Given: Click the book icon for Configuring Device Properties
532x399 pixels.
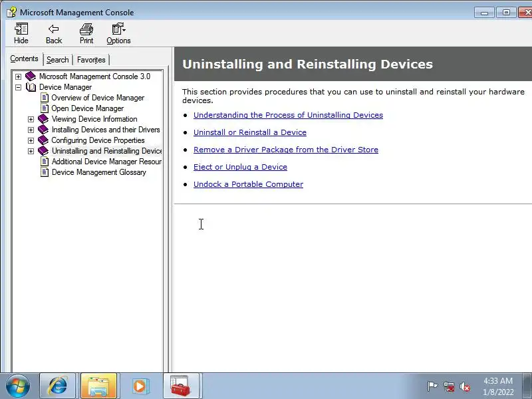Looking at the screenshot, I should [43, 140].
